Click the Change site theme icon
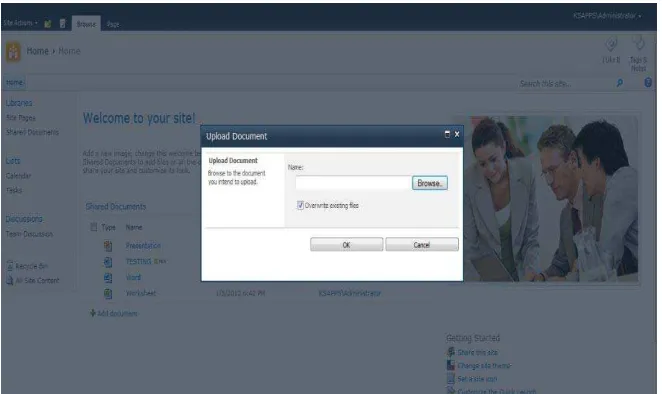Screen dimensions: 662x394 [450, 365]
